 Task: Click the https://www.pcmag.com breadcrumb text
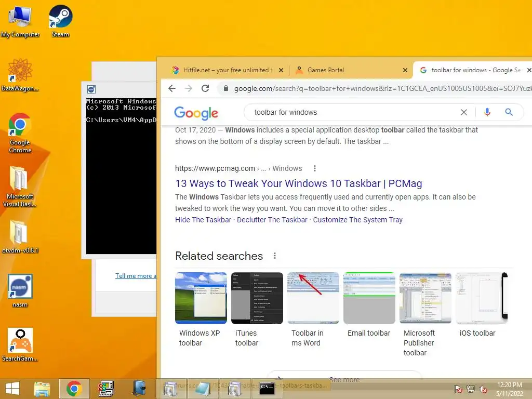point(215,168)
